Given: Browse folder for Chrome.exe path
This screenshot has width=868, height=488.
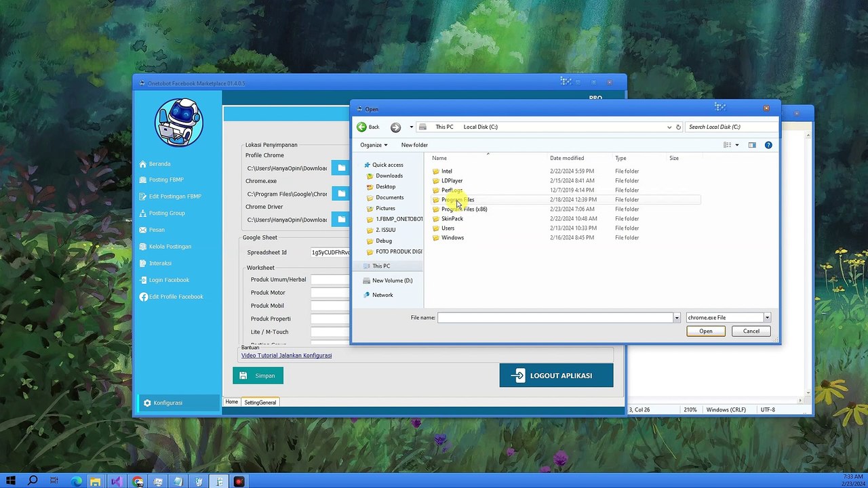Looking at the screenshot, I should tap(341, 194).
